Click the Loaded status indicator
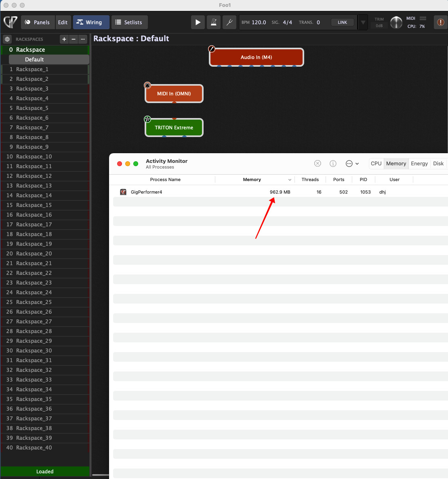 coord(45,471)
